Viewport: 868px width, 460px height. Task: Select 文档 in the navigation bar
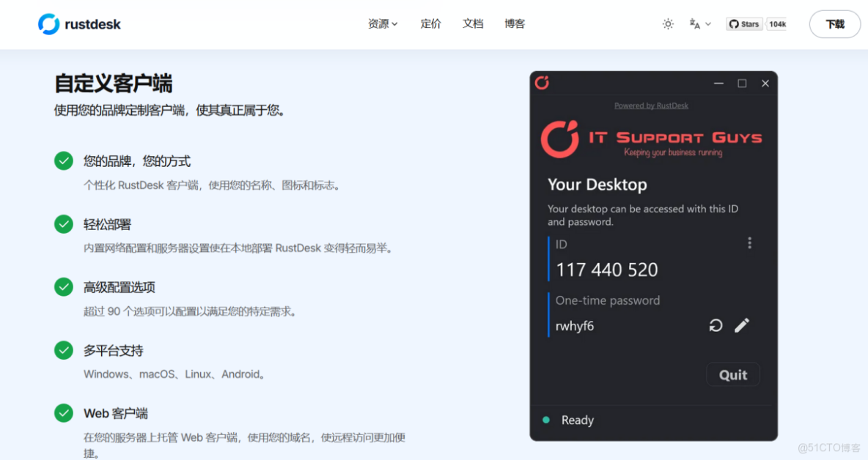tap(473, 23)
